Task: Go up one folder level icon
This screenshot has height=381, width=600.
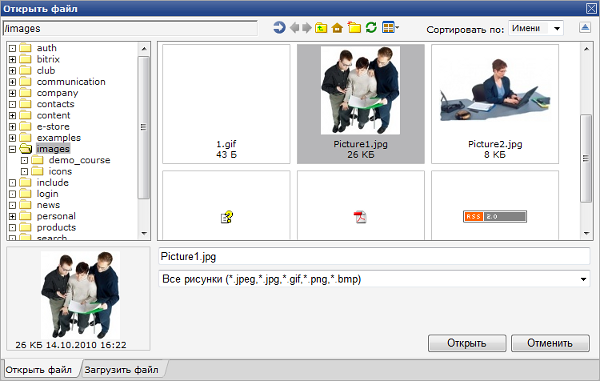Action: click(x=321, y=28)
